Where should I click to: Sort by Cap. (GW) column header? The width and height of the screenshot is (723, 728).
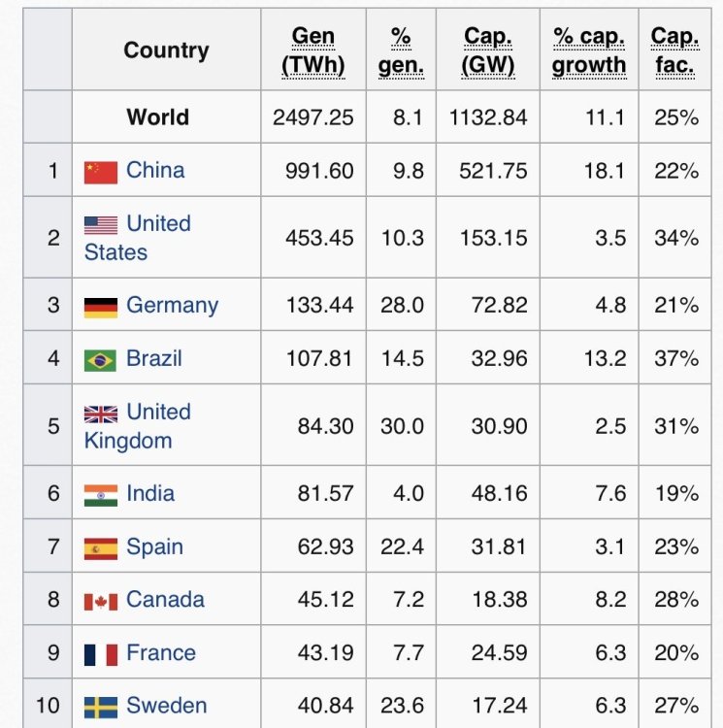pyautogui.click(x=488, y=51)
